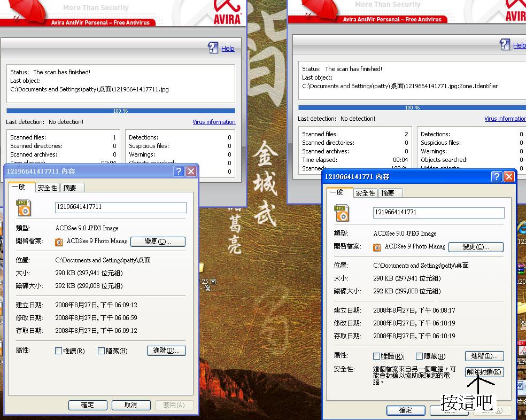Click the 100 % progress bar in left Avira window
This screenshot has width=526, height=420.
tap(121, 111)
